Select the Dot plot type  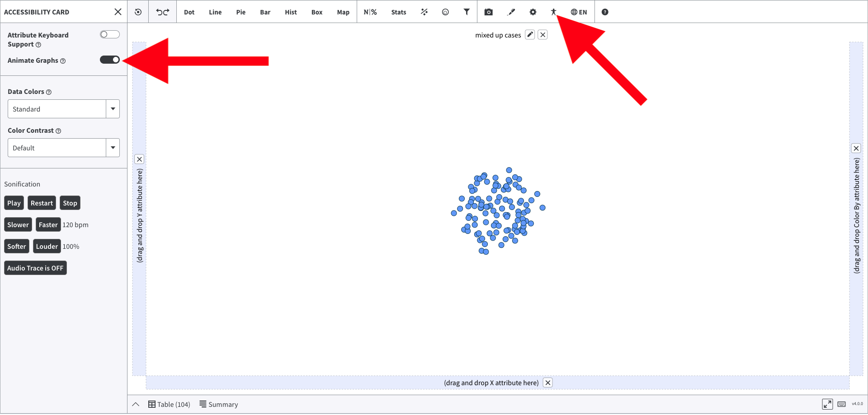[x=189, y=12]
